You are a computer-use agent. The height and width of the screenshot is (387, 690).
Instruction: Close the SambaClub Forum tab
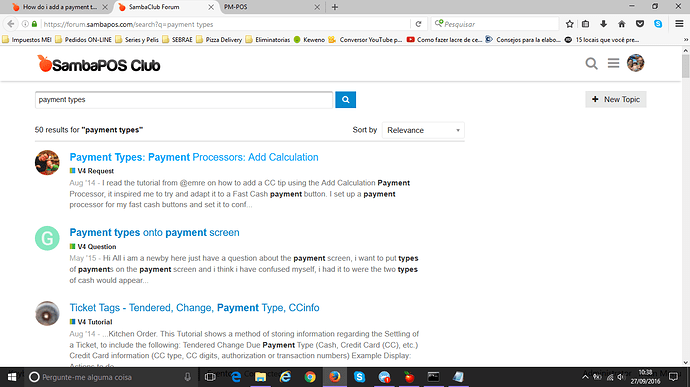211,7
